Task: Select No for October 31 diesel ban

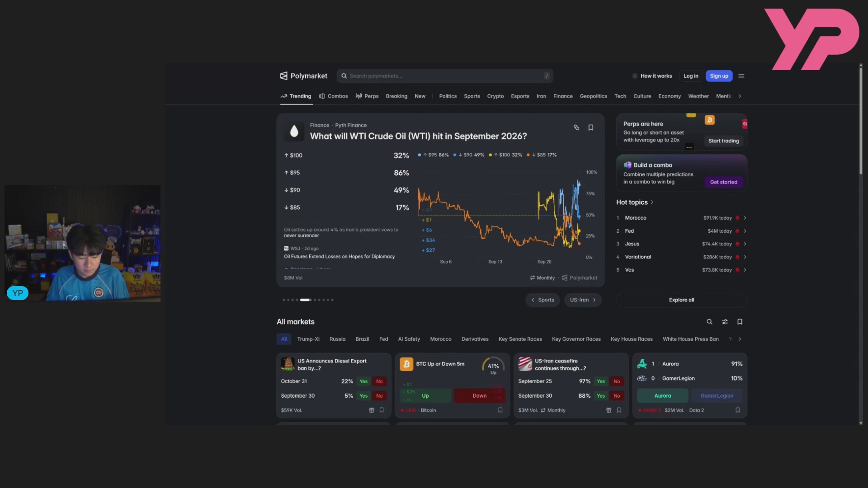Action: [379, 381]
